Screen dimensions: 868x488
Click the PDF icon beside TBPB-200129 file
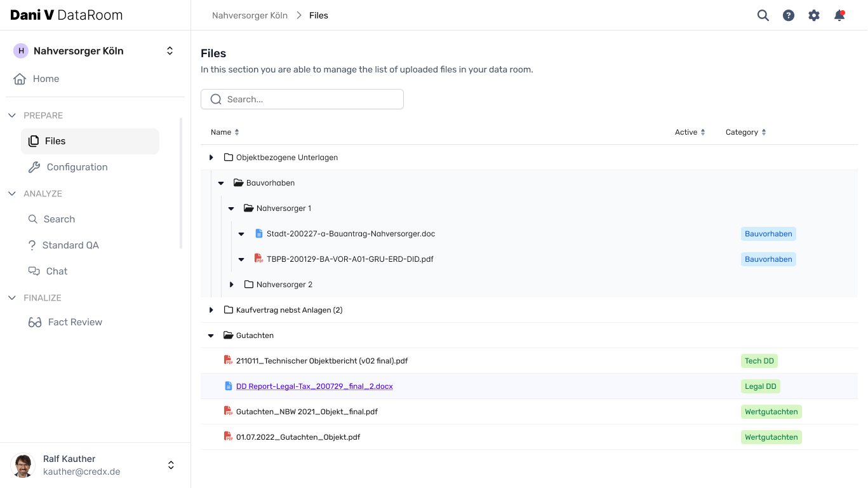pyautogui.click(x=258, y=259)
